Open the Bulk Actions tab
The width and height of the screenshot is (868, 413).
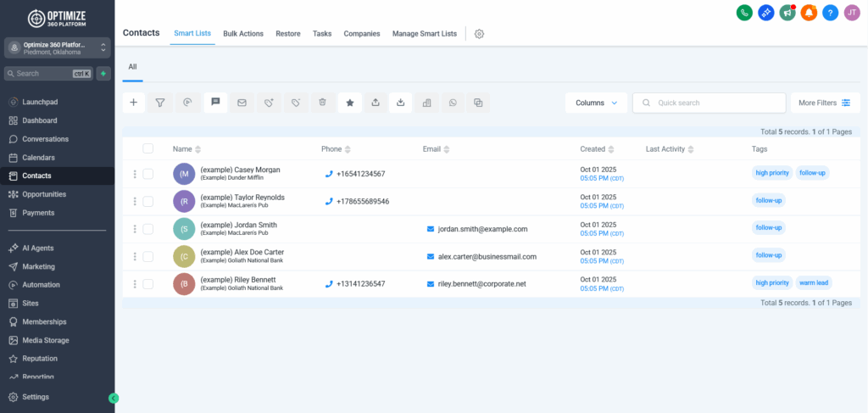click(x=243, y=34)
